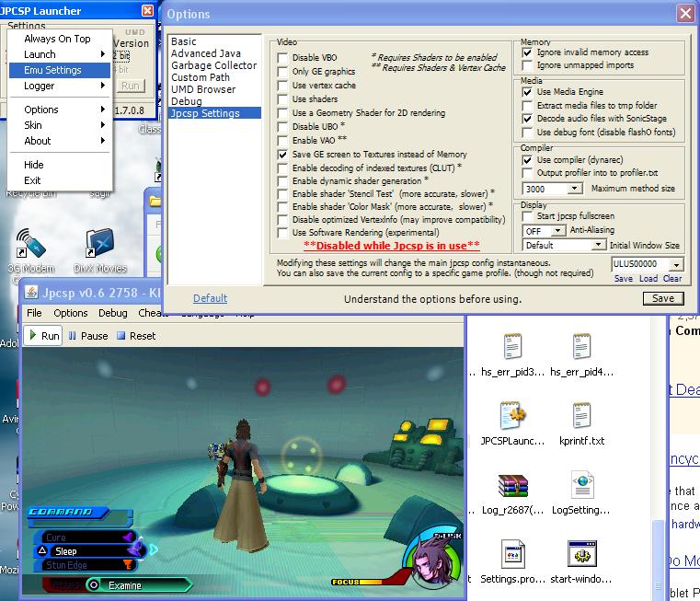Open the start-windo... batch file icon
This screenshot has width=700, height=601.
582,554
